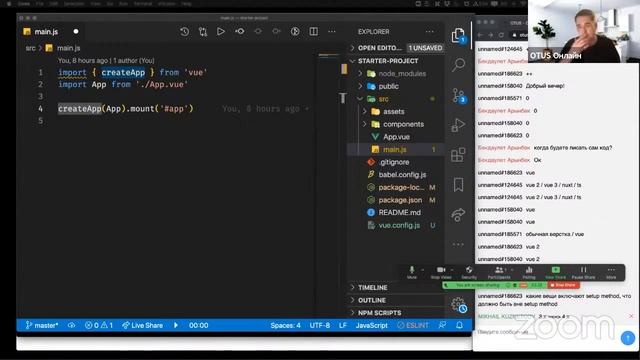Viewport: 640px width, 360px height.
Task: Expand the public folder
Action: (x=396, y=86)
